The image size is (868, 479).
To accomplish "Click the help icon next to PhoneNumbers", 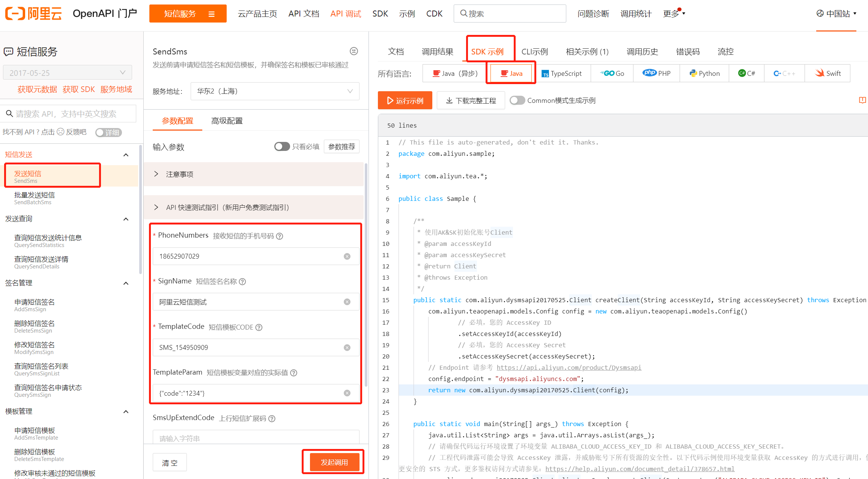I will click(280, 236).
